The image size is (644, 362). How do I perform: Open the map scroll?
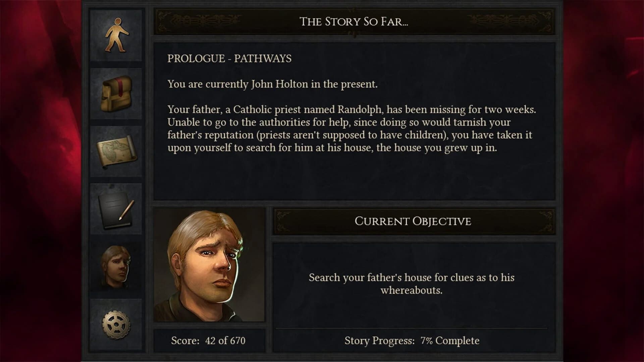click(x=116, y=152)
